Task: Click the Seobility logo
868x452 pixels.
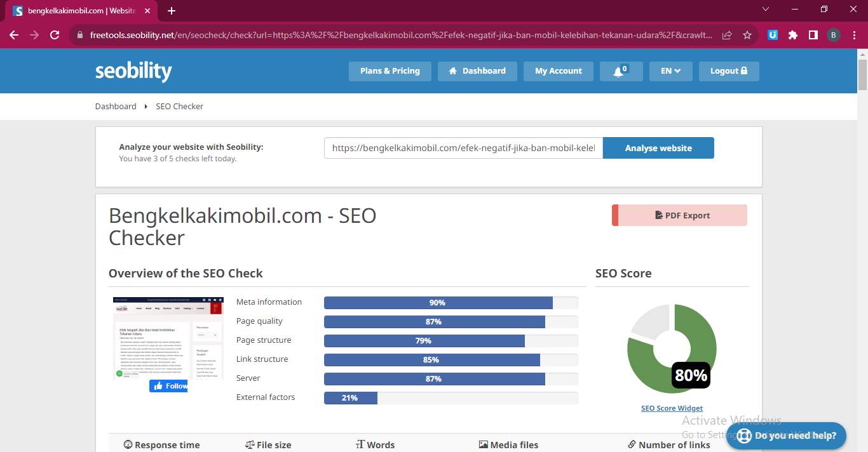Action: pyautogui.click(x=133, y=71)
